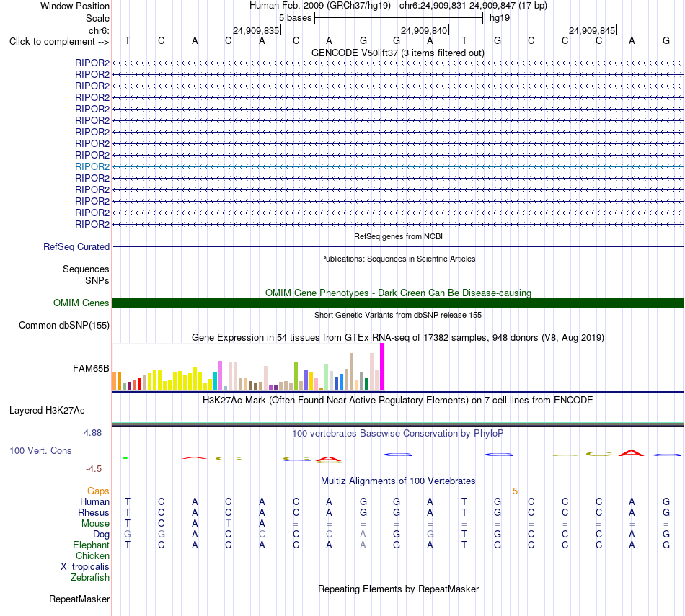Open the FAM65B GTEx expression label
The image size is (685, 616).
[x=91, y=368]
